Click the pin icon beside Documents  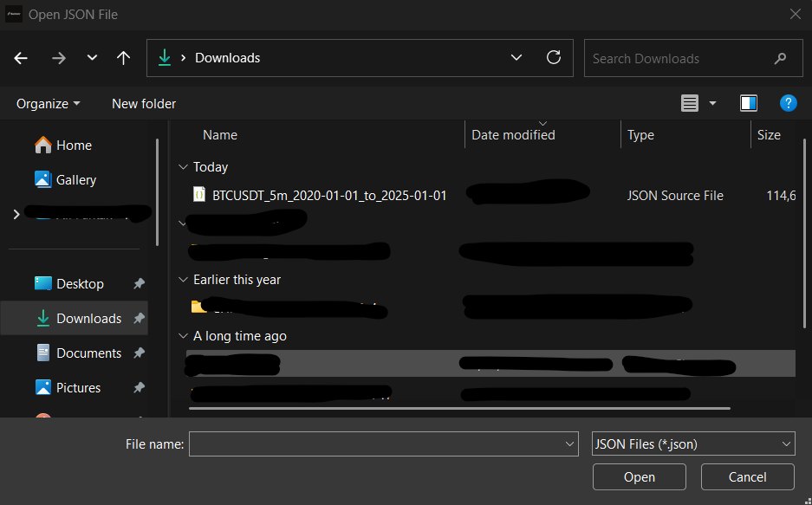pos(139,353)
